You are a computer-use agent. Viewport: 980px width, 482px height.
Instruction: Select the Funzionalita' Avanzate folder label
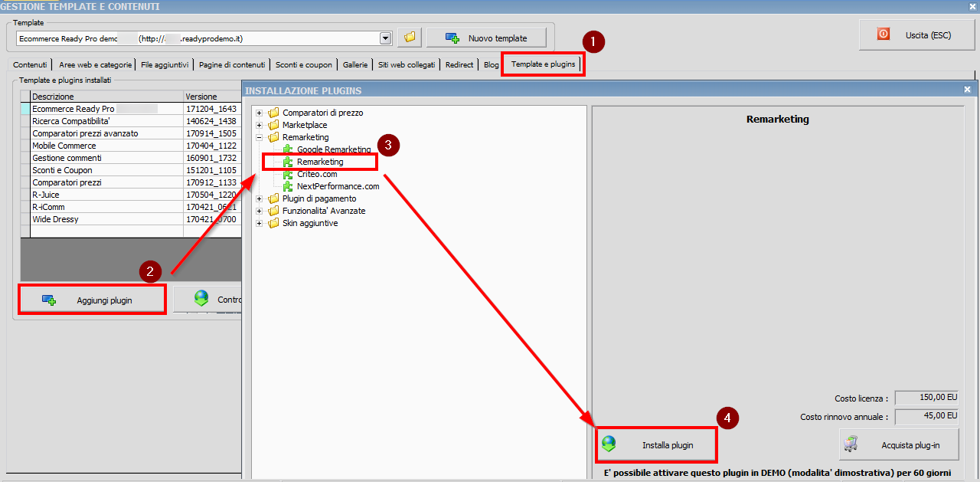[x=324, y=211]
